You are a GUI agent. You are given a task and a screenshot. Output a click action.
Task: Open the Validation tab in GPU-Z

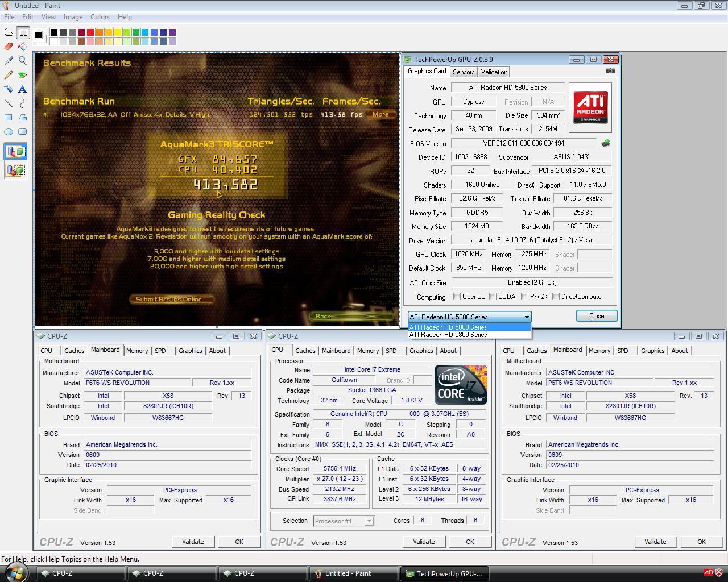coord(494,72)
